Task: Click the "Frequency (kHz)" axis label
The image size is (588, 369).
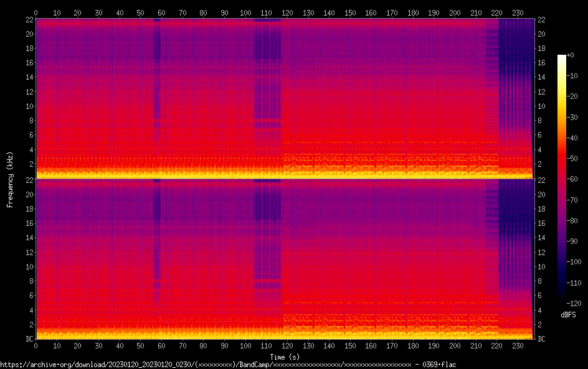Action: pyautogui.click(x=10, y=179)
